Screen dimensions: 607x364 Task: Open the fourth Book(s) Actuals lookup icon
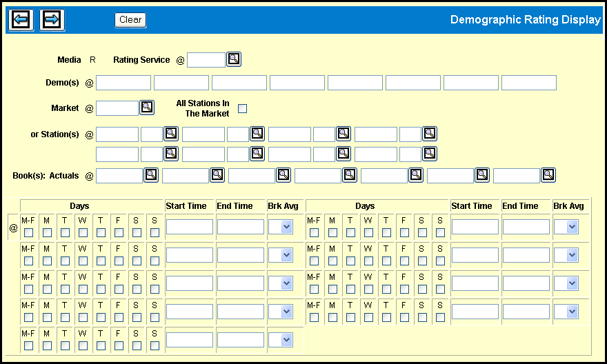click(x=350, y=175)
